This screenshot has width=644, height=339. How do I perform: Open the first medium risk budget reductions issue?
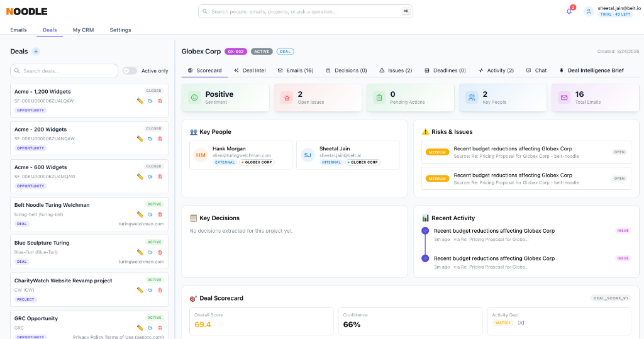click(526, 152)
